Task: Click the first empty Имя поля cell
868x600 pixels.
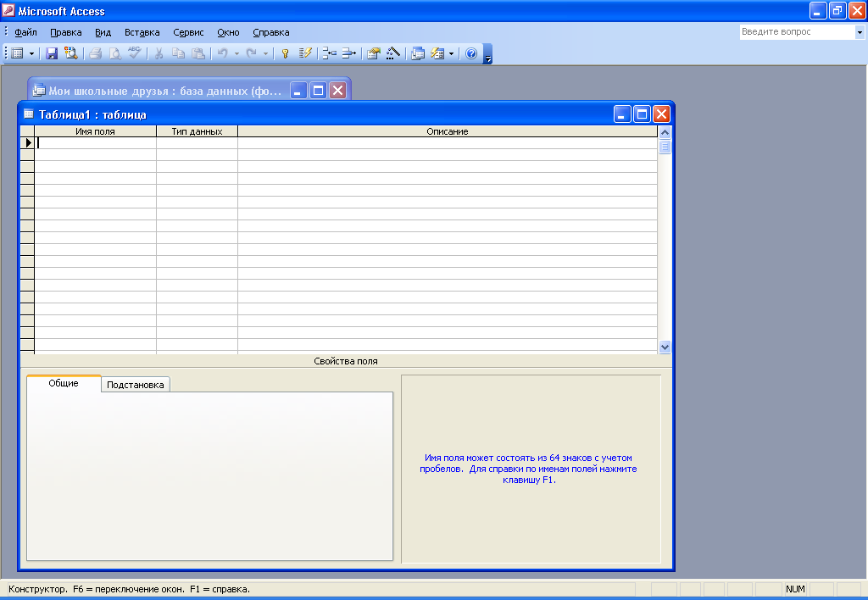Action: click(95, 143)
